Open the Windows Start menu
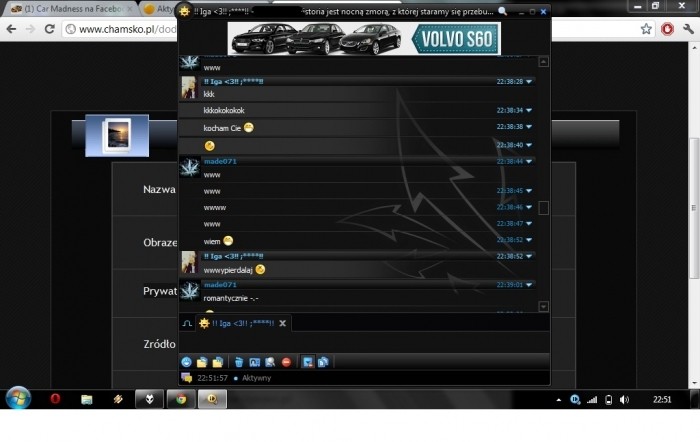Image resolution: width=700 pixels, height=442 pixels. tap(18, 398)
